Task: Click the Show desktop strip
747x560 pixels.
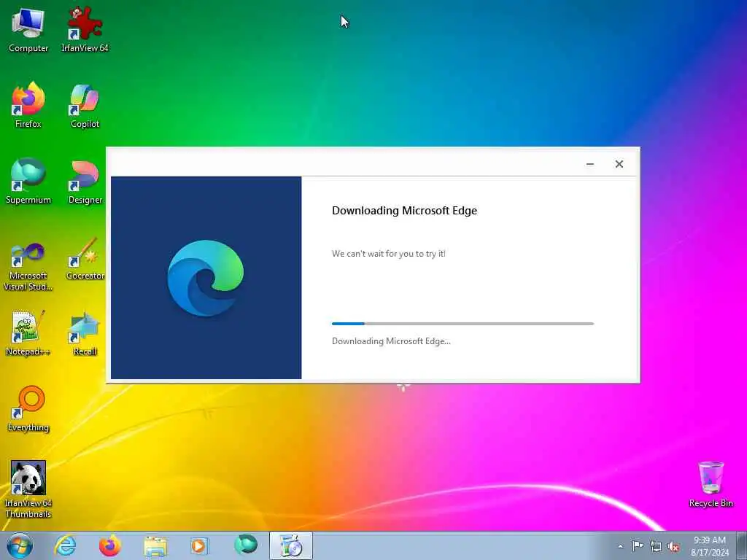Action: pyautogui.click(x=741, y=545)
